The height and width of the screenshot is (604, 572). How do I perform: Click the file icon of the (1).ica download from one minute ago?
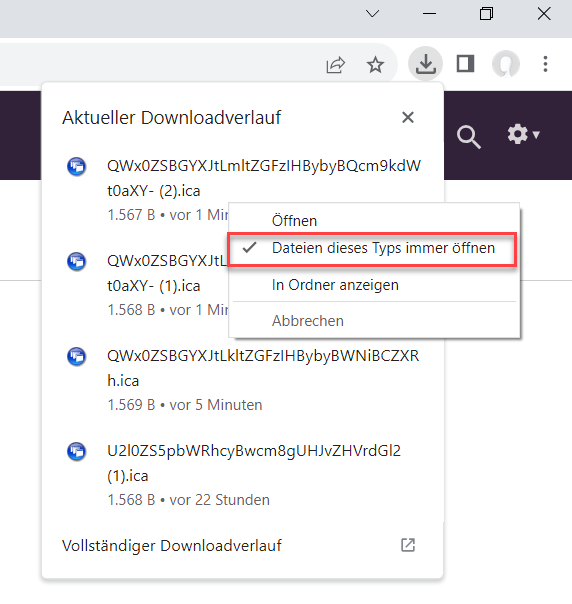pos(77,262)
